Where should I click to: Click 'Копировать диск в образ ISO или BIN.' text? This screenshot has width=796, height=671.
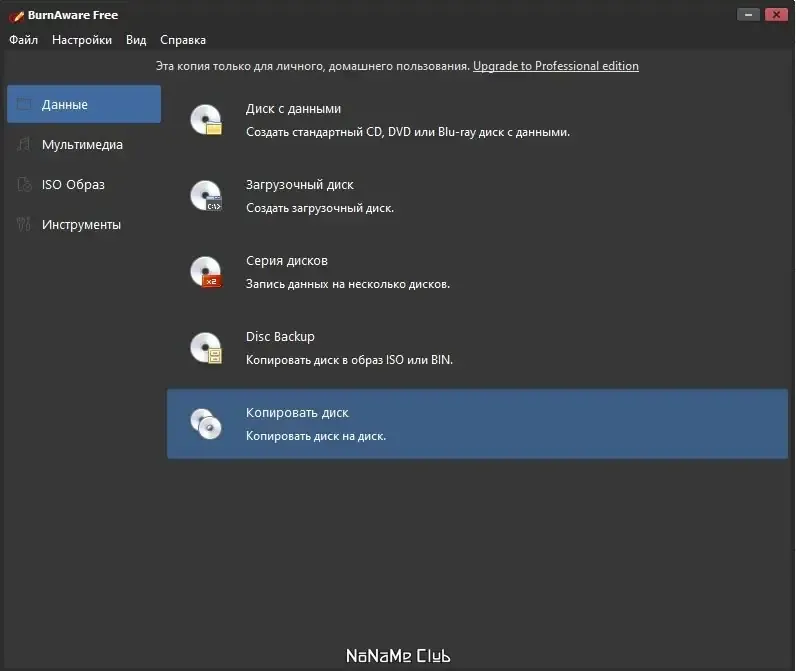[349, 360]
